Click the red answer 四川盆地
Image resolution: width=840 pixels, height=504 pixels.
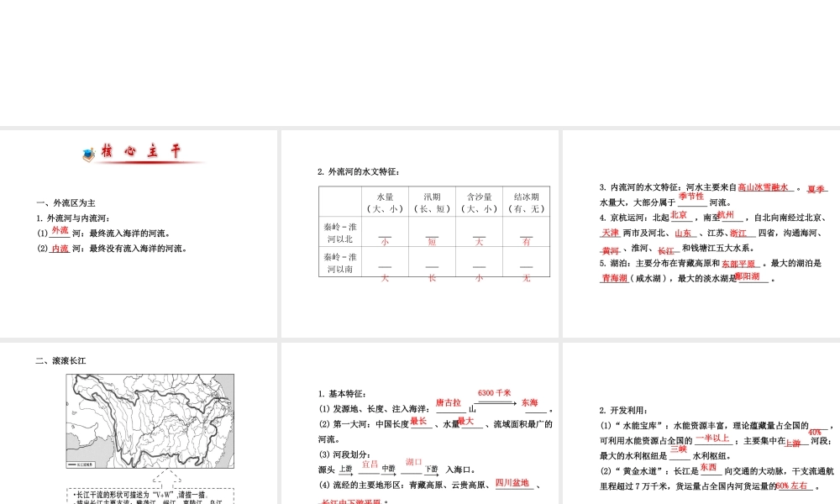click(512, 482)
